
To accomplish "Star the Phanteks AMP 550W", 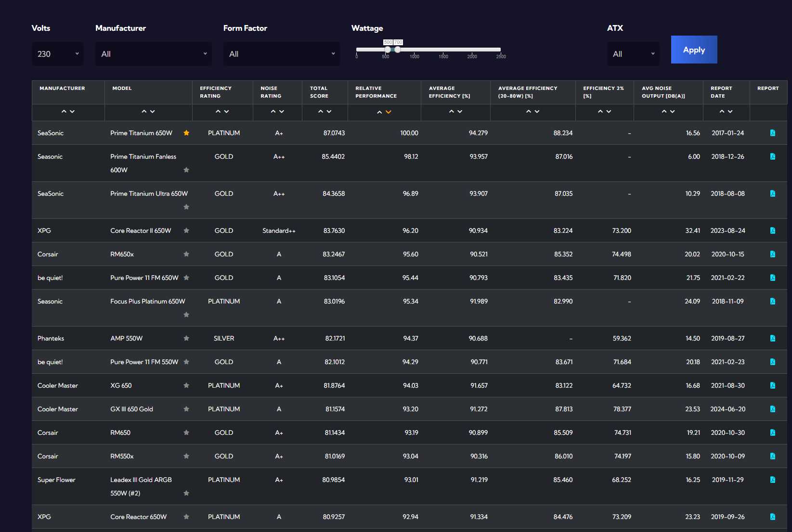I will 186,339.
